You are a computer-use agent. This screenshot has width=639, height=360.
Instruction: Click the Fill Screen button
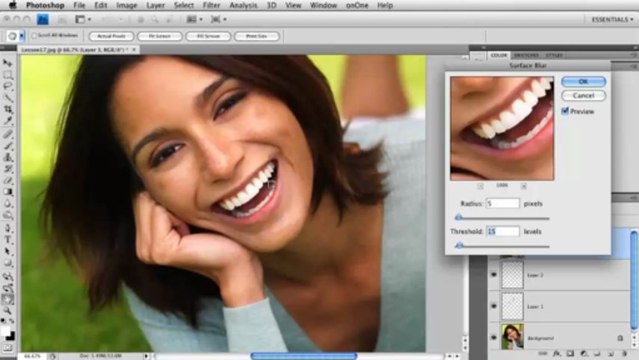tap(208, 36)
